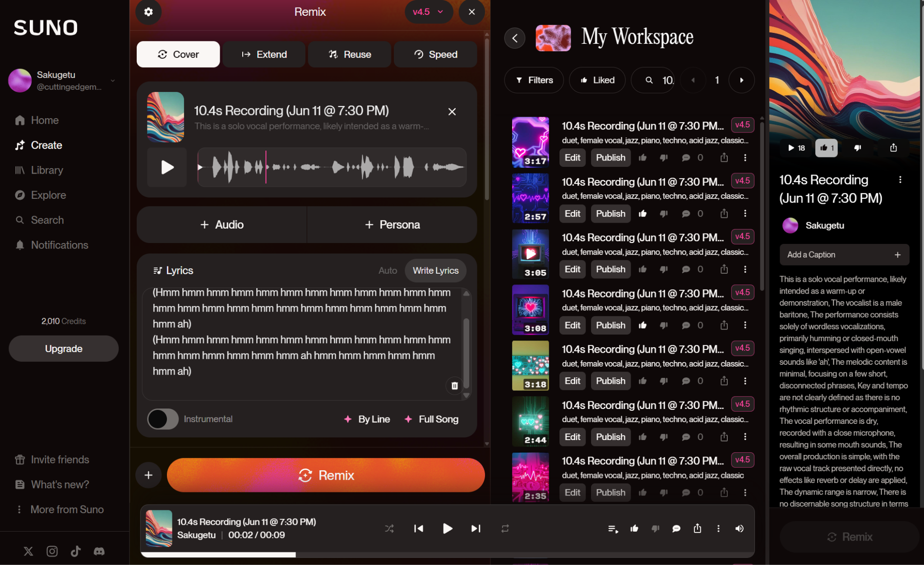Open three-dot menu for the 2:57 track
The height and width of the screenshot is (565, 924).
[745, 213]
